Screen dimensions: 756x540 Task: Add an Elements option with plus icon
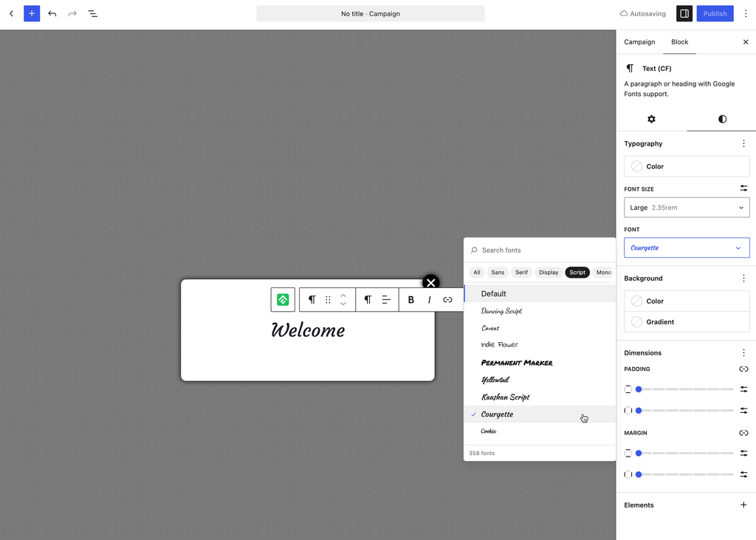coord(743,505)
